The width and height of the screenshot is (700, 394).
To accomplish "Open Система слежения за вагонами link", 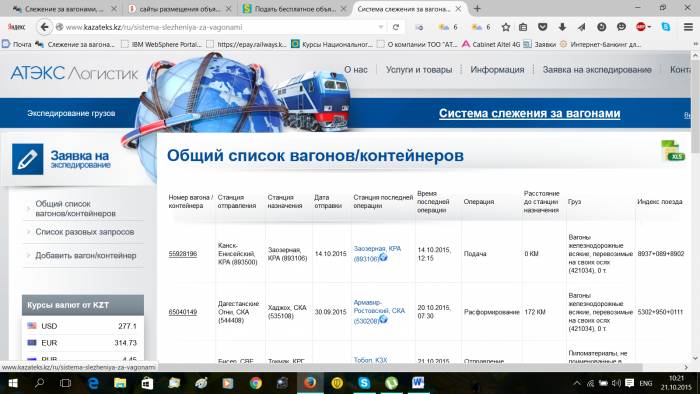I will point(529,113).
